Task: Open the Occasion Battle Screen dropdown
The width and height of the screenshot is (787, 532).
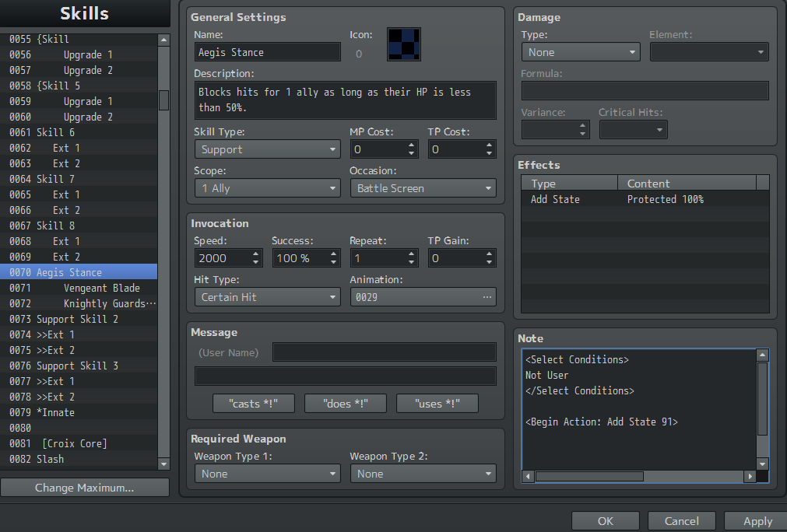Action: (x=423, y=188)
